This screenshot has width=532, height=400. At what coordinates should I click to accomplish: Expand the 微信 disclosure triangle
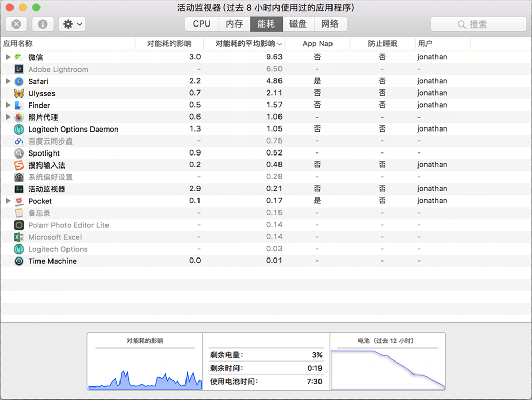click(8, 57)
